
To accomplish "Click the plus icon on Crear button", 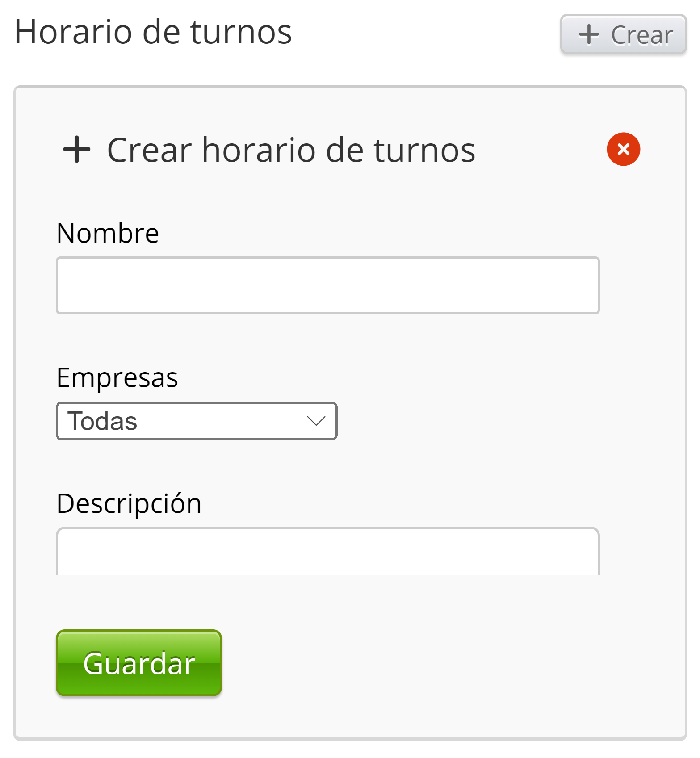I will tap(588, 35).
